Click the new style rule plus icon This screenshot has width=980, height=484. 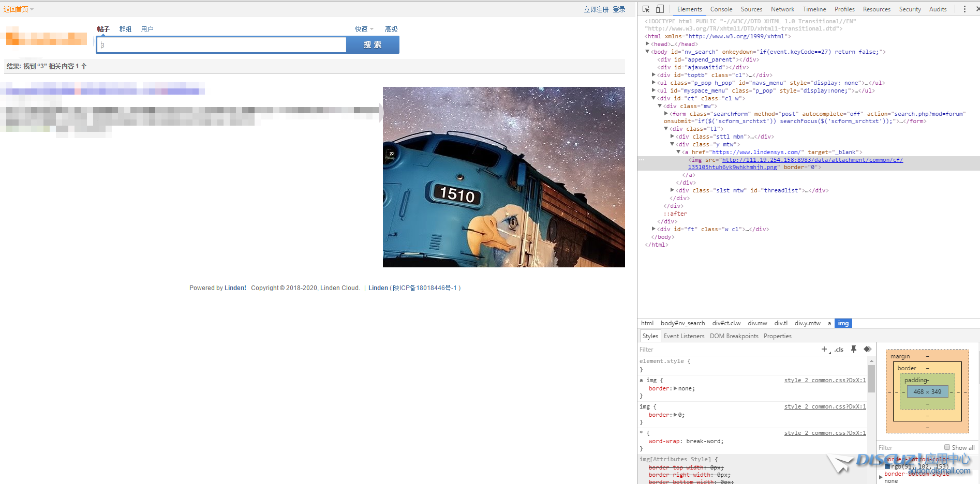824,349
